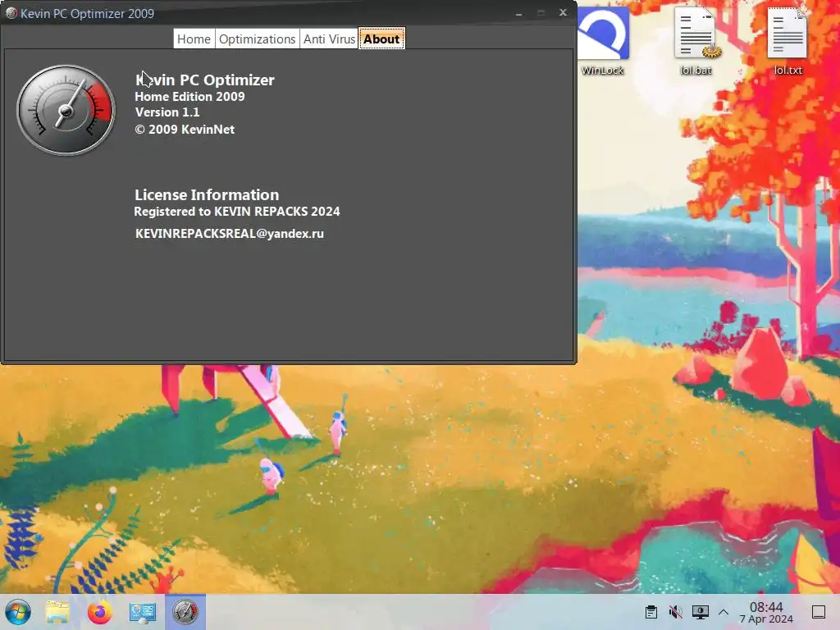Click the display tray icon

tap(701, 612)
